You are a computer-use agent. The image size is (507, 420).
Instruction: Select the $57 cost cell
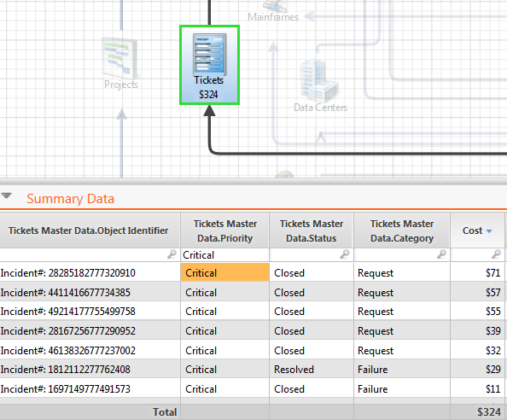coord(492,292)
